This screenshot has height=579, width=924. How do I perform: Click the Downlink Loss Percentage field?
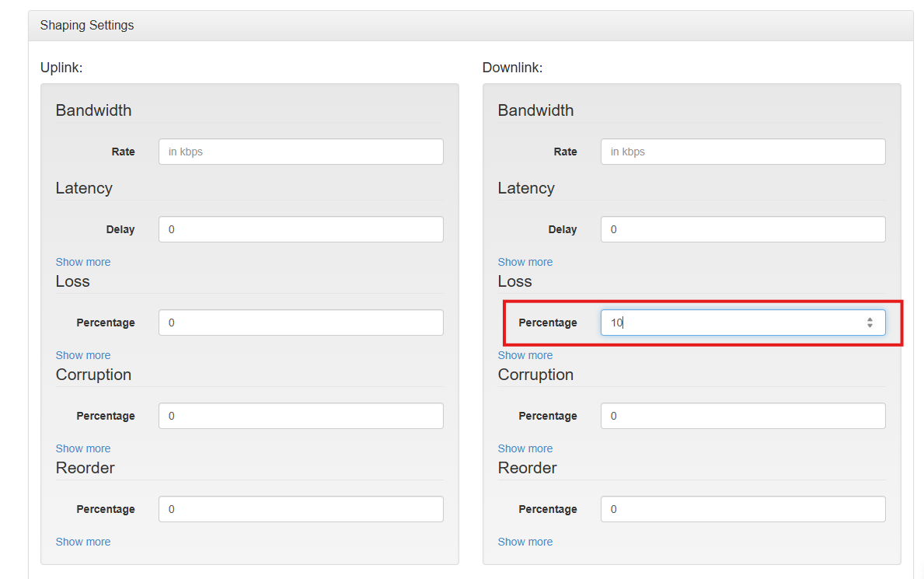pos(730,323)
